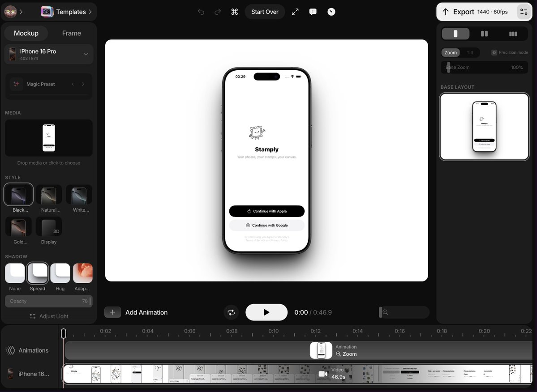537x392 pixels.
Task: Open the Templates label
Action: point(71,12)
